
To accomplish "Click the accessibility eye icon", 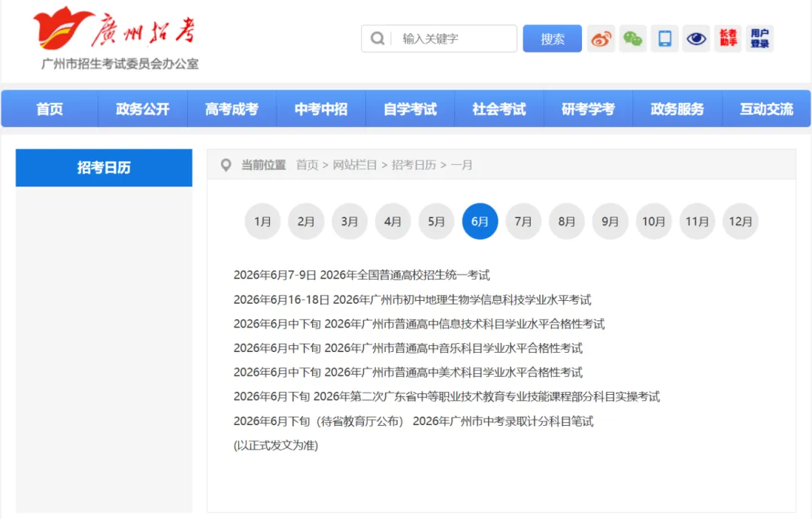I will click(x=696, y=38).
